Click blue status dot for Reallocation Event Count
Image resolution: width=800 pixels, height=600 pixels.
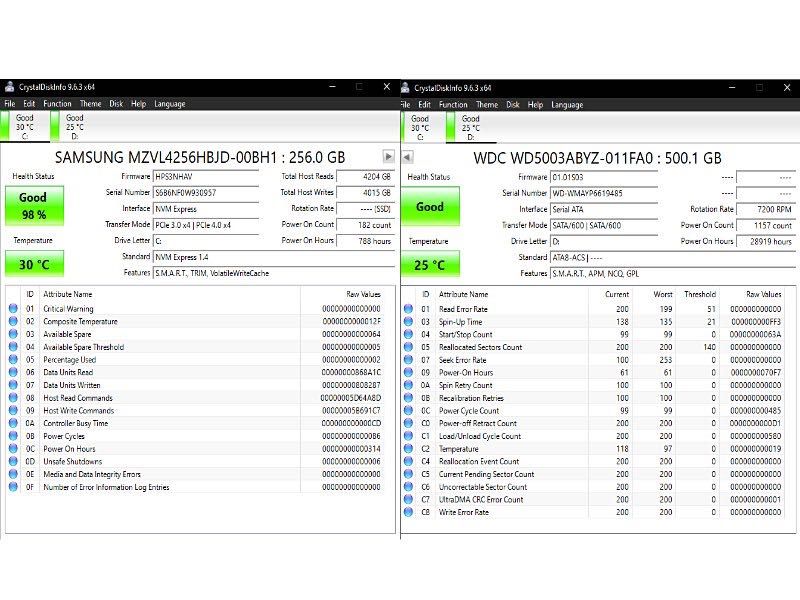[x=408, y=461]
